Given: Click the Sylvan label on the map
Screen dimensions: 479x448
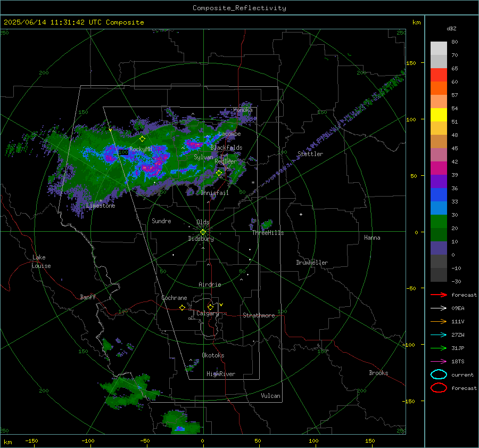Looking at the screenshot, I should pyautogui.click(x=203, y=157).
